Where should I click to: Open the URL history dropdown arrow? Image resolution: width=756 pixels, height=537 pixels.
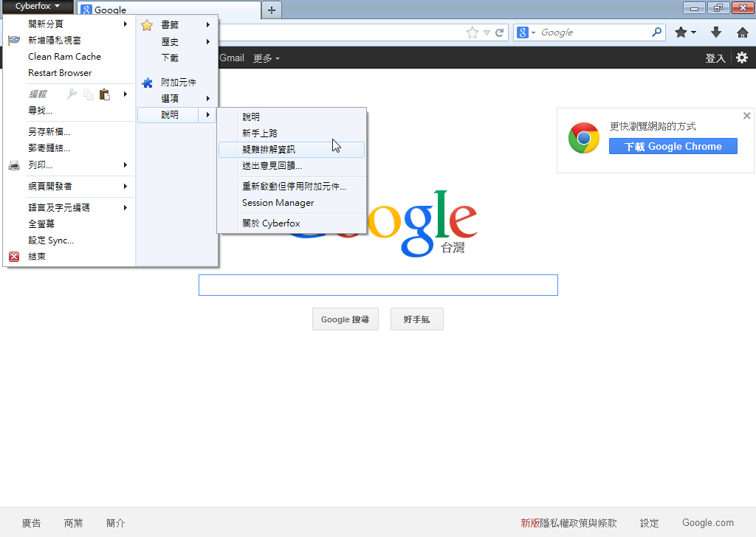[487, 32]
